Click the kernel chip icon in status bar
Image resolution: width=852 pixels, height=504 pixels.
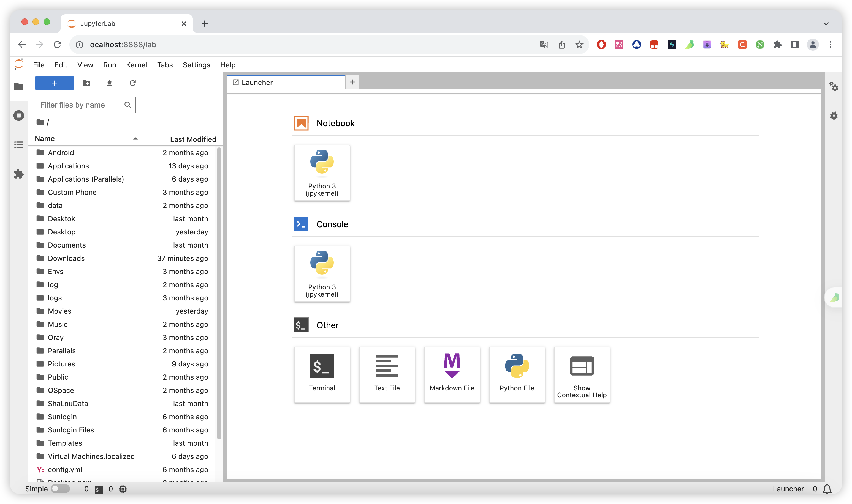(x=123, y=489)
